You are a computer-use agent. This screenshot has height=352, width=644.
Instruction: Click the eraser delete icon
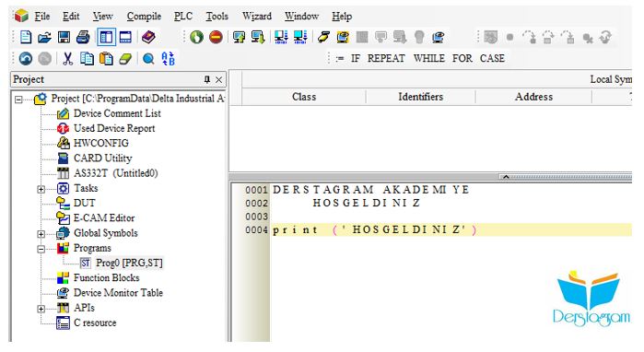(x=125, y=59)
